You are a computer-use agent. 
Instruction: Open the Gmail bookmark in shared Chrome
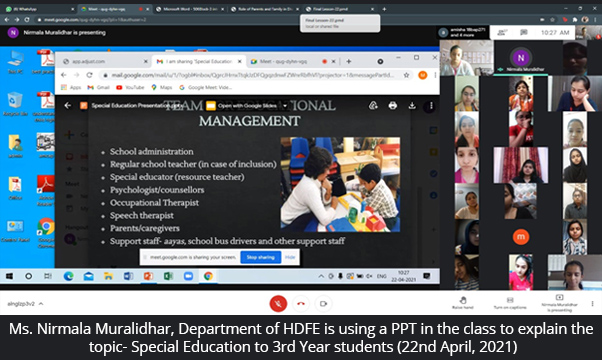[98, 88]
